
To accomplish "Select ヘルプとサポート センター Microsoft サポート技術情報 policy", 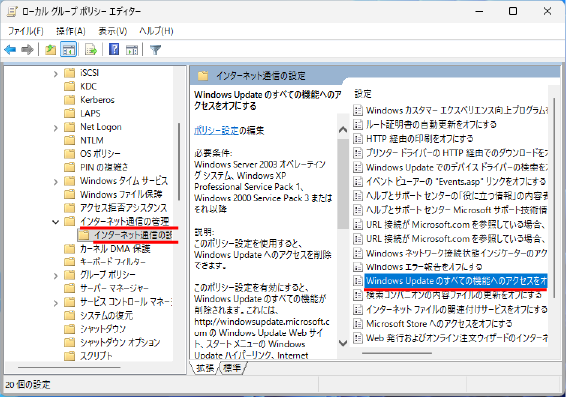I will (x=457, y=210).
